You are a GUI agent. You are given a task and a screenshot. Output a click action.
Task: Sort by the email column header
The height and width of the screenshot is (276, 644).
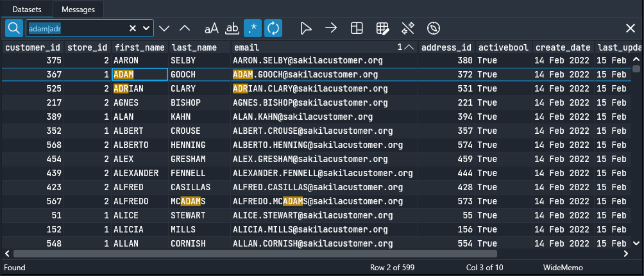314,47
